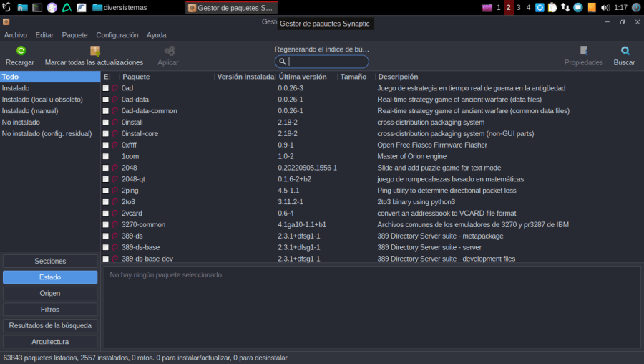Focus the quick search input field
The width and height of the screenshot is (644, 364).
click(326, 62)
